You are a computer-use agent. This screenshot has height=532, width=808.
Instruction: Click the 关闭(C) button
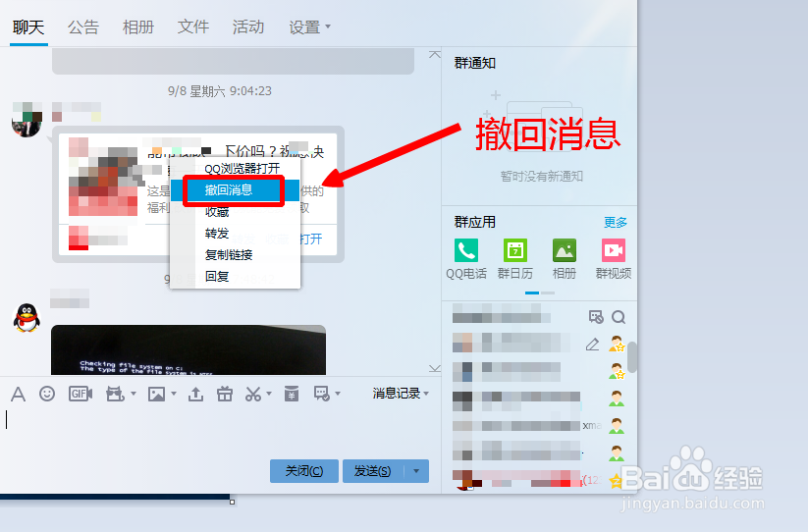click(304, 471)
